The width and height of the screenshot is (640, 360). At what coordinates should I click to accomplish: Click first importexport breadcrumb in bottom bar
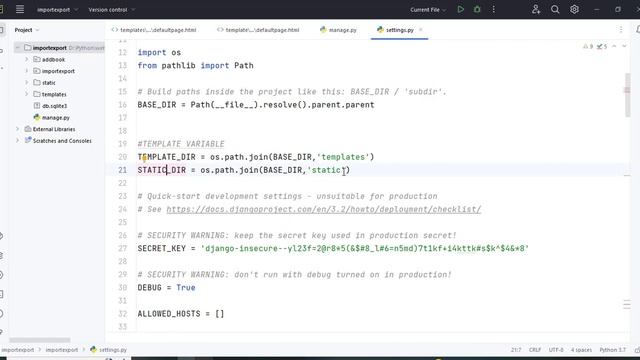[x=18, y=350]
